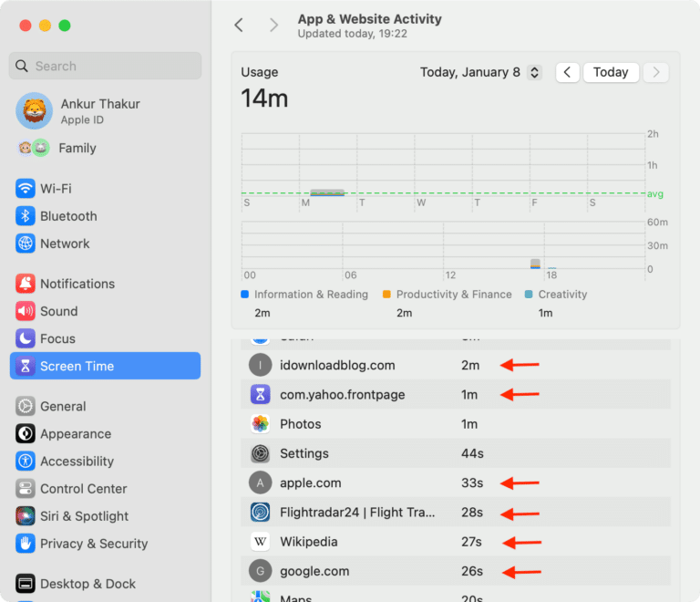Select apple.com row text
The width and height of the screenshot is (700, 602).
311,483
